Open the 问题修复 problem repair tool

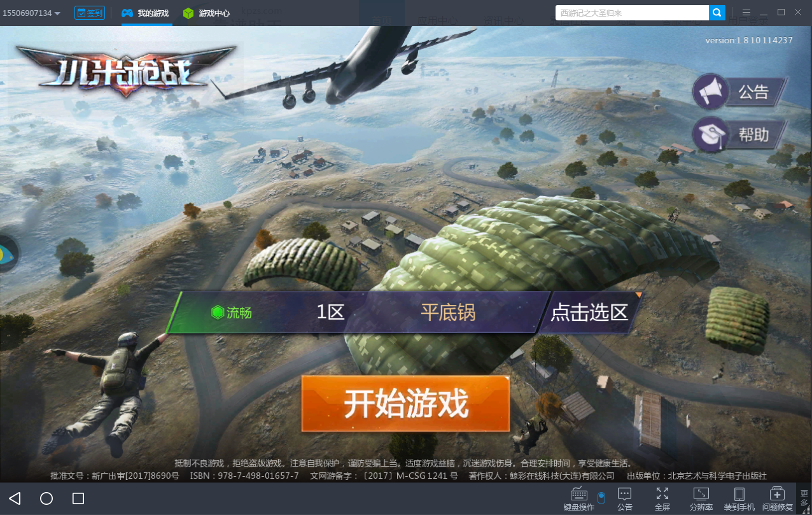tap(778, 499)
